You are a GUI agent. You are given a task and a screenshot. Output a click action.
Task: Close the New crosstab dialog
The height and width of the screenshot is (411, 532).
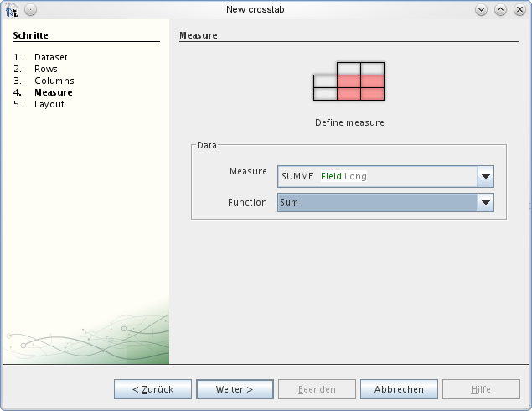tap(519, 10)
